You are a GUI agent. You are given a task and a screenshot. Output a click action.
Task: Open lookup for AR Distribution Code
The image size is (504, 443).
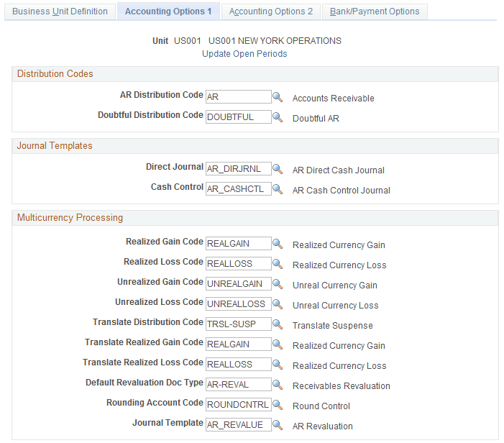tap(278, 97)
